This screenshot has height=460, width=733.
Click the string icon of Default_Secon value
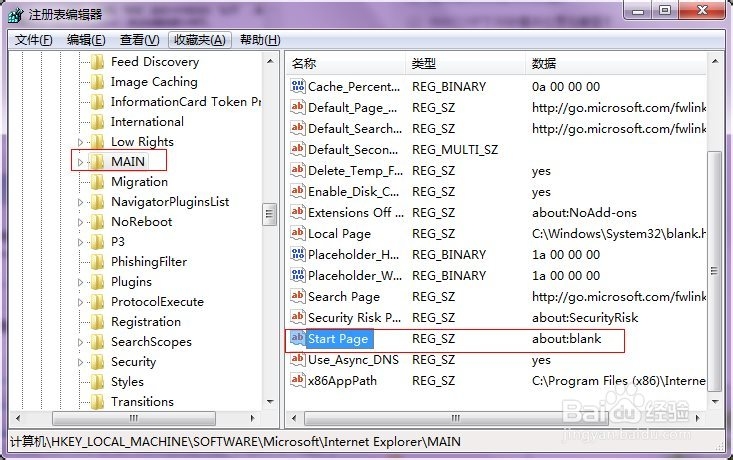pyautogui.click(x=298, y=149)
